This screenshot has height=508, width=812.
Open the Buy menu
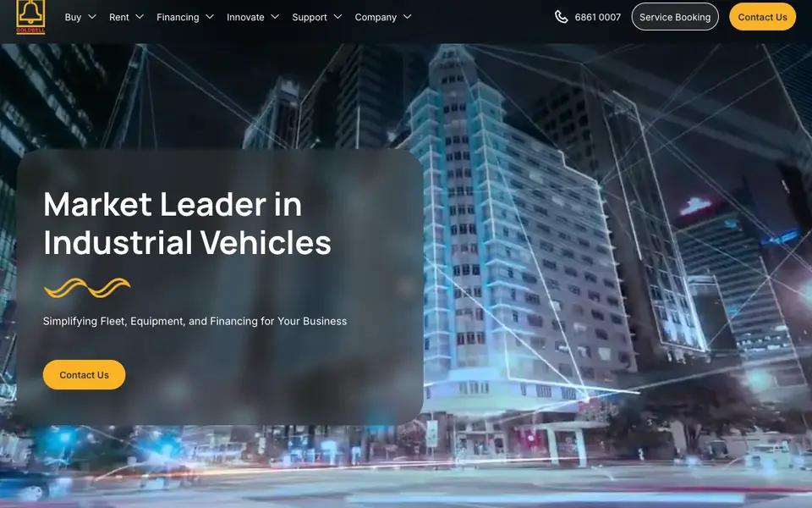(x=73, y=17)
